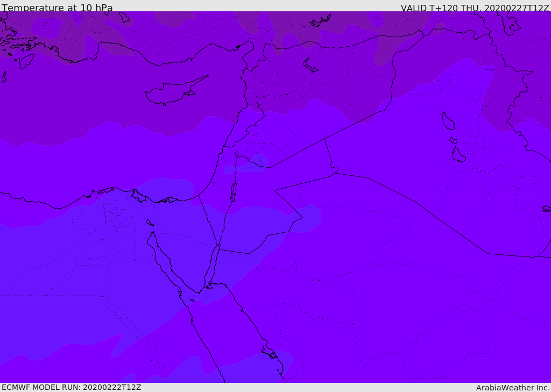Click the 'ArabiaWeather Inc' credit text
Screen dimensions: 551x392
click(512, 388)
